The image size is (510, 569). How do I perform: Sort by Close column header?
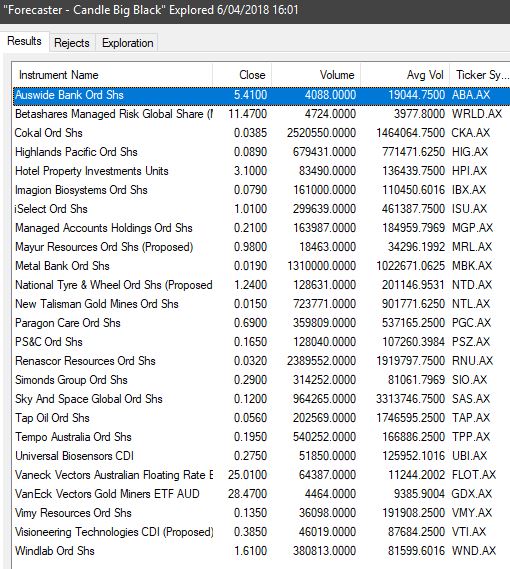(242, 75)
